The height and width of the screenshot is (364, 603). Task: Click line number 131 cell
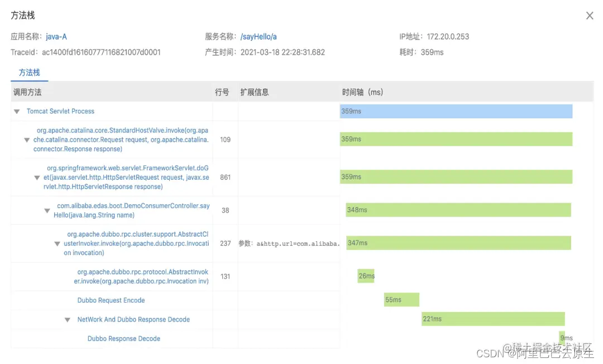click(x=226, y=277)
